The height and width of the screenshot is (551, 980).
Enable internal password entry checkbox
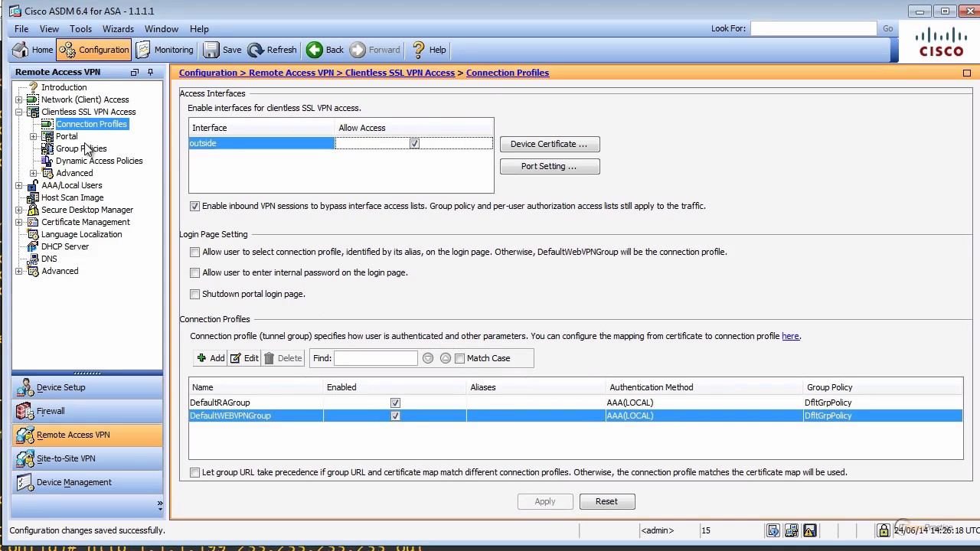pos(194,272)
